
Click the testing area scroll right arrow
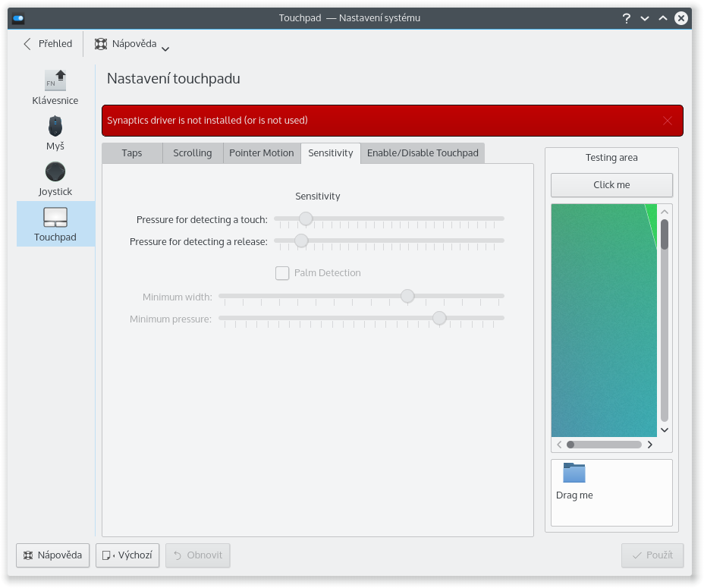[x=650, y=445]
